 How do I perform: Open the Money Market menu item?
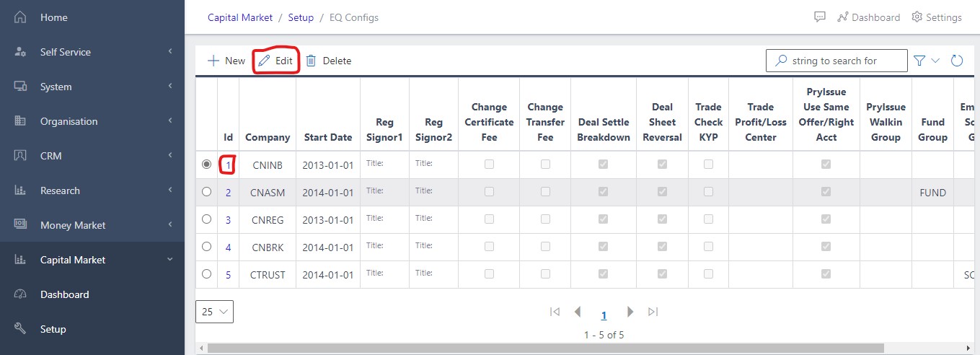click(x=92, y=225)
